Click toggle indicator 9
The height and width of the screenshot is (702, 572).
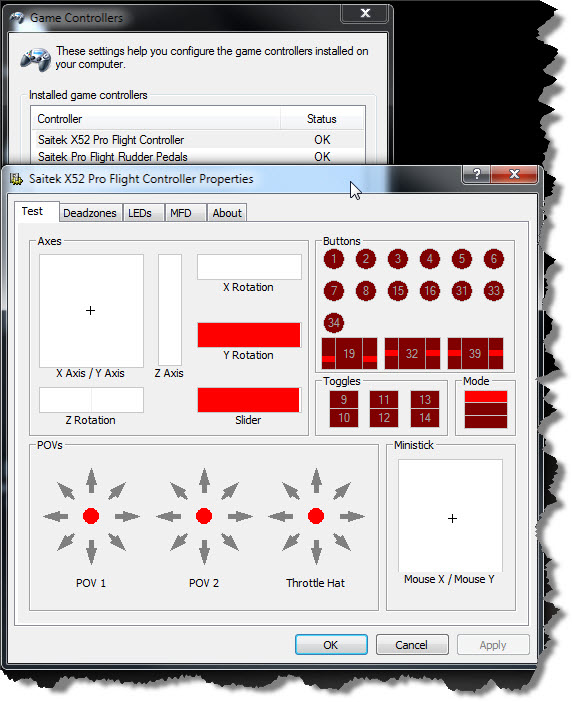click(344, 400)
